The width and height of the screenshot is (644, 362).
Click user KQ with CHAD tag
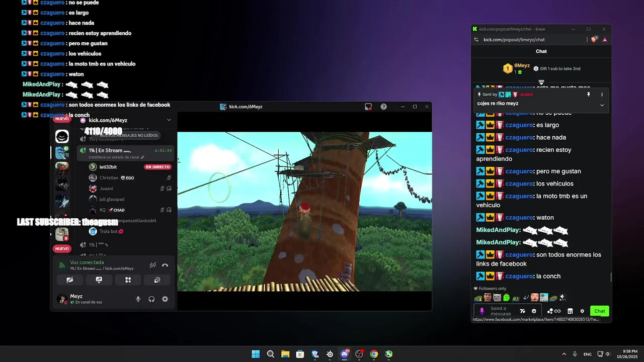point(103,210)
